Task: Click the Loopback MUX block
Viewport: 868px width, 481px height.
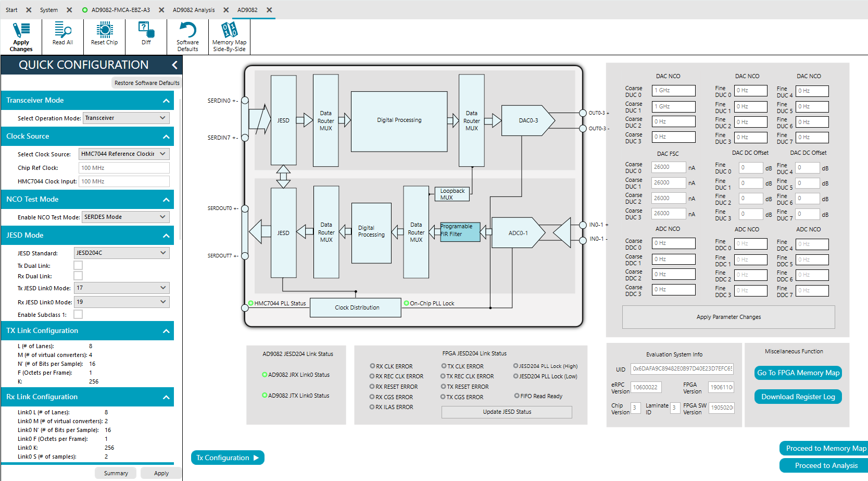Action: point(452,194)
